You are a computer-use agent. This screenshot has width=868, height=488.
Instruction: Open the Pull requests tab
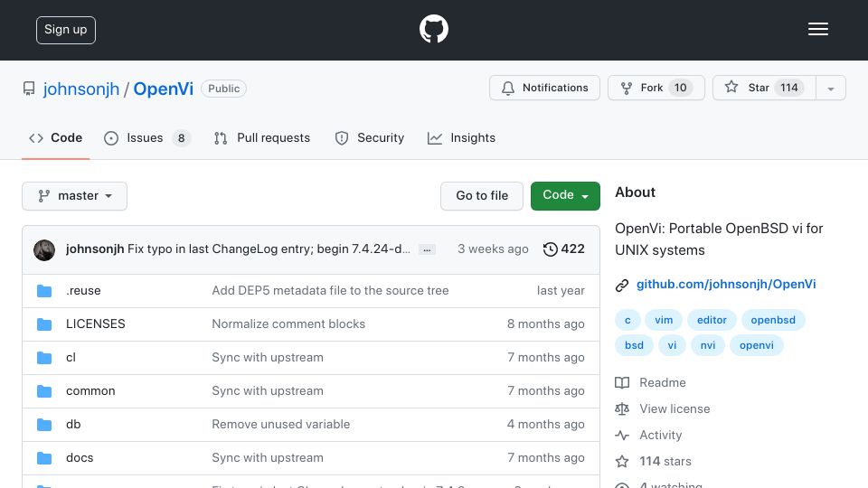pos(262,137)
